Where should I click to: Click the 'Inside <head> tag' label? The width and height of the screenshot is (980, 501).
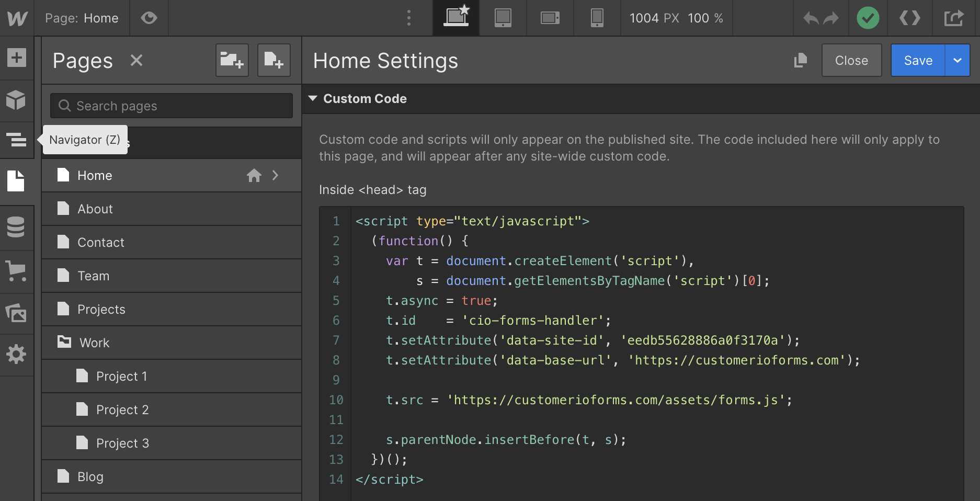[373, 190]
